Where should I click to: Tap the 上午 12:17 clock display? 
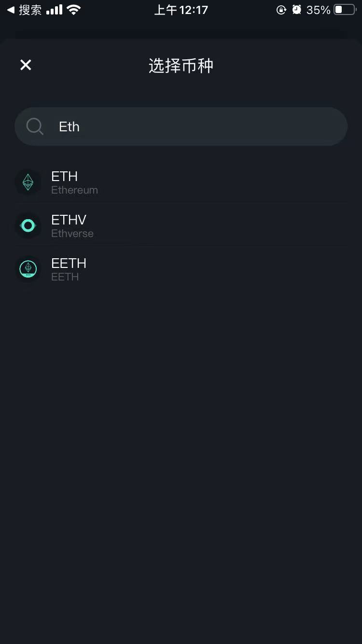181,10
